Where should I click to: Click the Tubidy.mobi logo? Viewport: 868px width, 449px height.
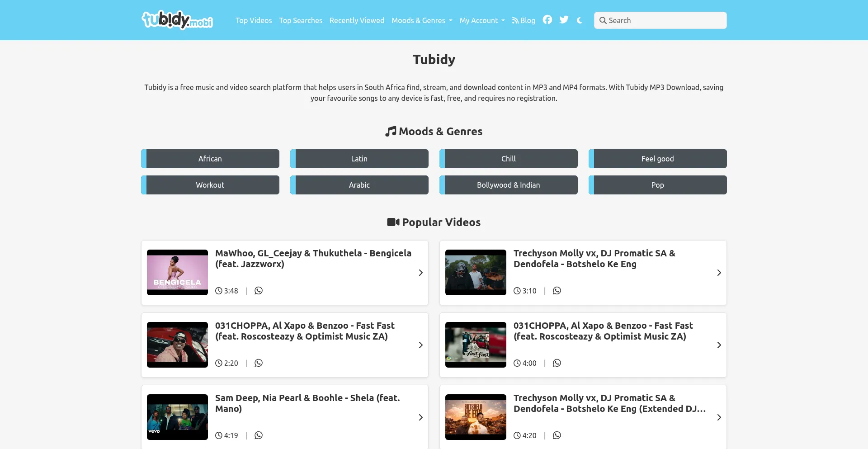click(177, 20)
